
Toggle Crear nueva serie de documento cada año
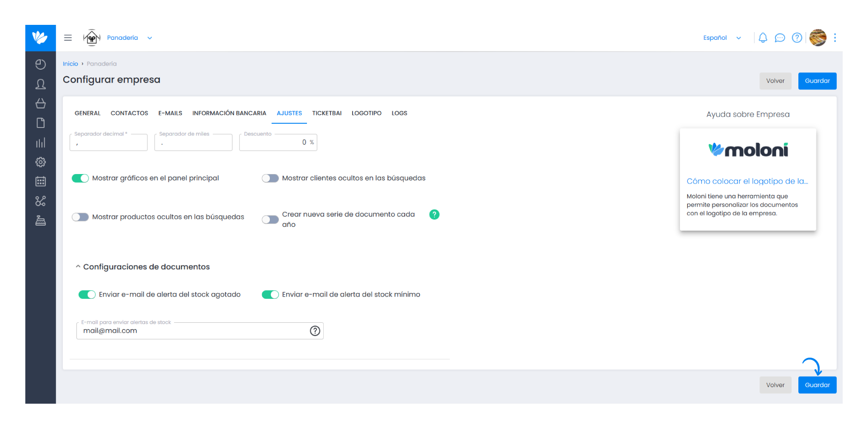[270, 220]
